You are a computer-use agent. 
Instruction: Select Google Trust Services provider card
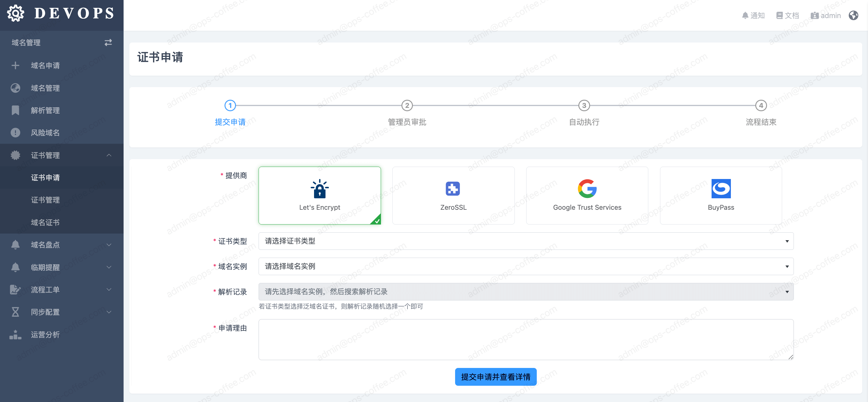[587, 196]
